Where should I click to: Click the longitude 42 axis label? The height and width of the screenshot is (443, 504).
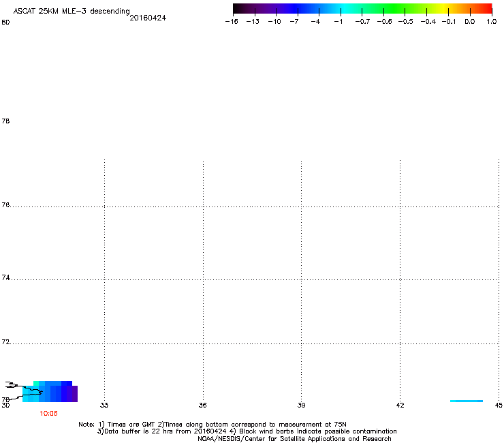[400, 405]
